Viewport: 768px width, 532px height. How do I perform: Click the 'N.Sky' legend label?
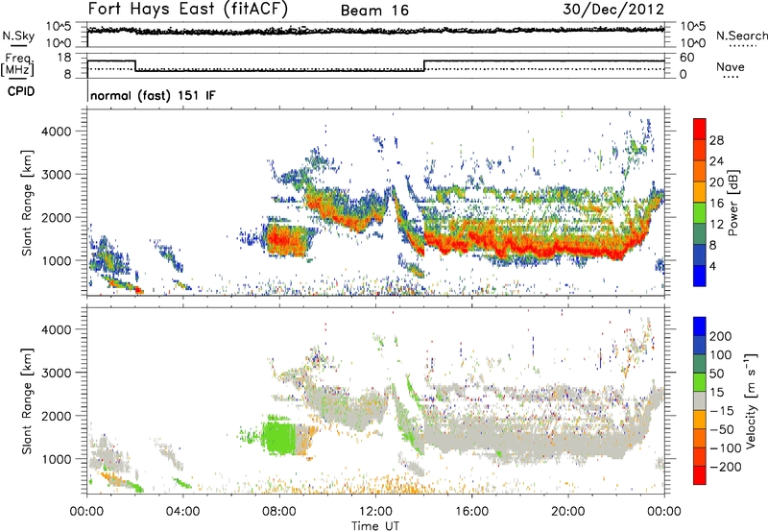(18, 36)
